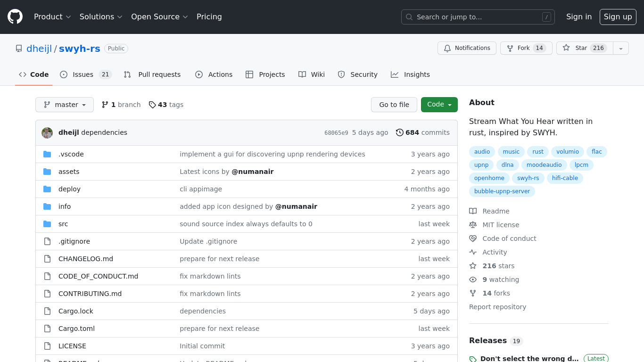
Task: Open the star lists dropdown arrow
Action: pyautogui.click(x=621, y=48)
